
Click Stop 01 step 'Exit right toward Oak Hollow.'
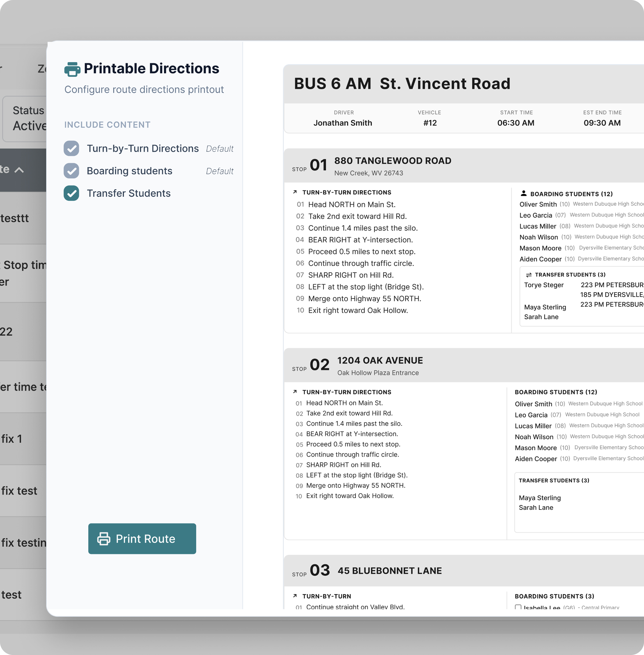click(x=358, y=310)
